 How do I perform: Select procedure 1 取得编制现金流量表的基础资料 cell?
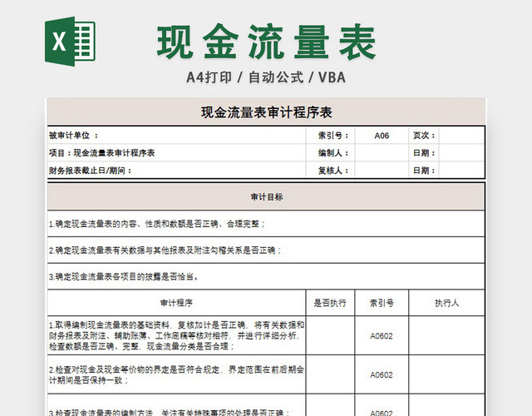[177, 335]
